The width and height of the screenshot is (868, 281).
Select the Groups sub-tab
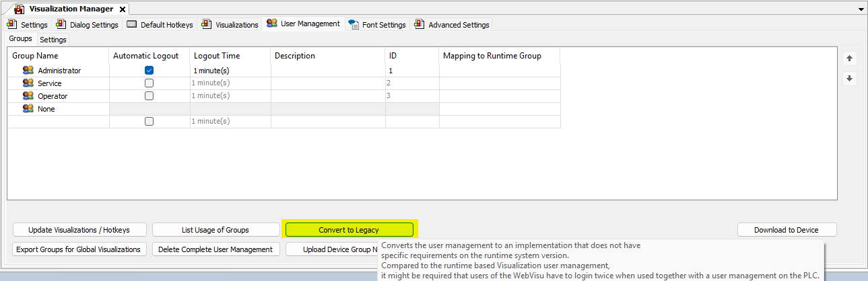20,39
